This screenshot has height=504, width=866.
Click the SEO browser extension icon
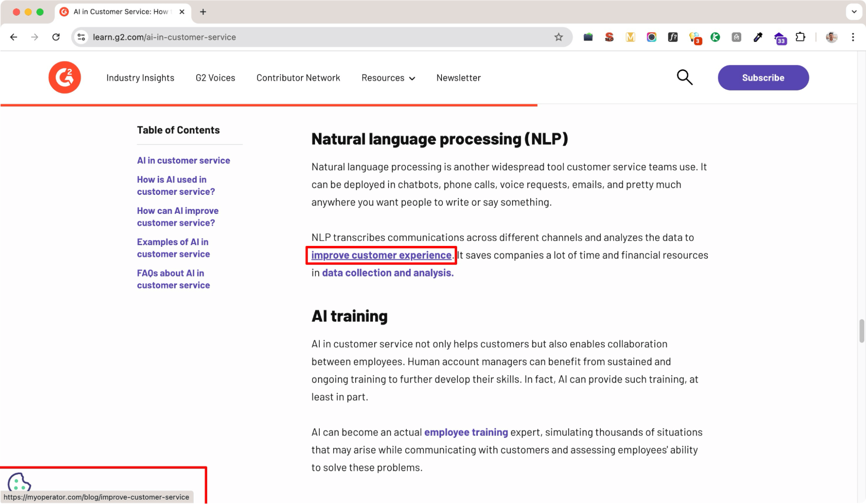pyautogui.click(x=609, y=37)
